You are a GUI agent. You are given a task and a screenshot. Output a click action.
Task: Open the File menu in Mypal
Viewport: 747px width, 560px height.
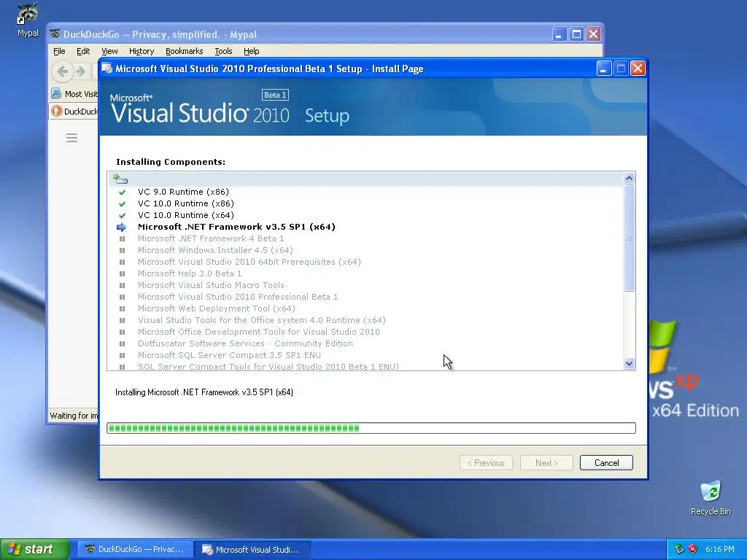tap(59, 51)
